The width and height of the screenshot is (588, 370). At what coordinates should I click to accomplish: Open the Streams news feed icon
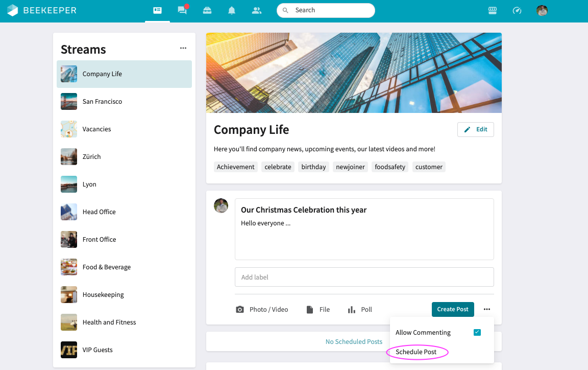tap(157, 10)
